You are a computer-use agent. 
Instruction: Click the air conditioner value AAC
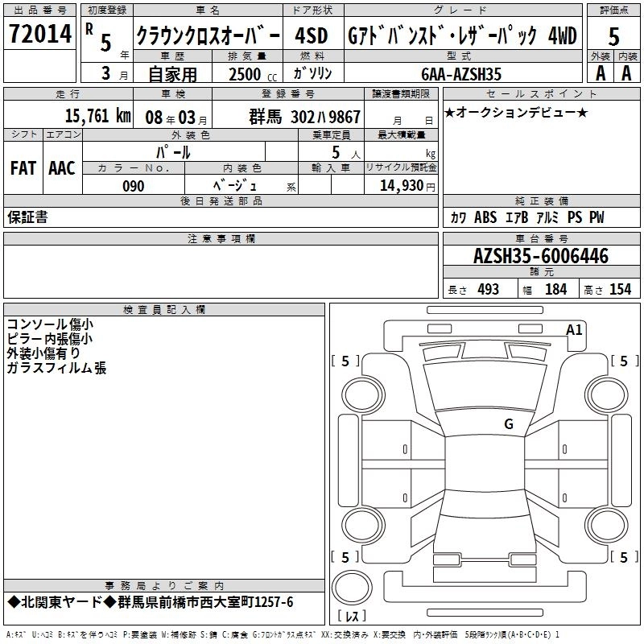[62, 168]
